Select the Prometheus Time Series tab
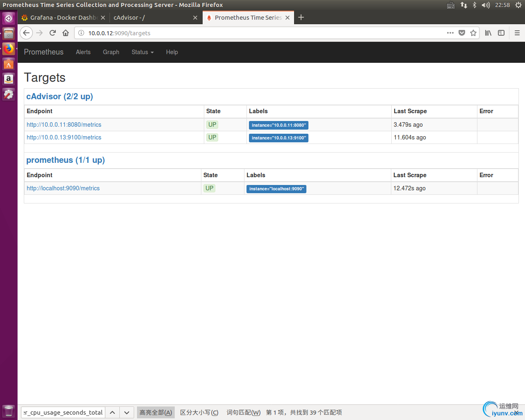The height and width of the screenshot is (420, 525). (248, 18)
